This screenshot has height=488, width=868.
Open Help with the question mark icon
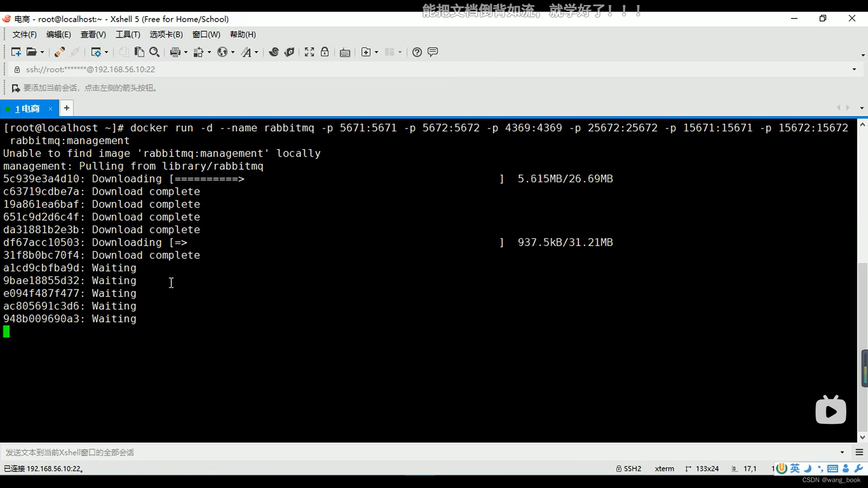coord(417,52)
